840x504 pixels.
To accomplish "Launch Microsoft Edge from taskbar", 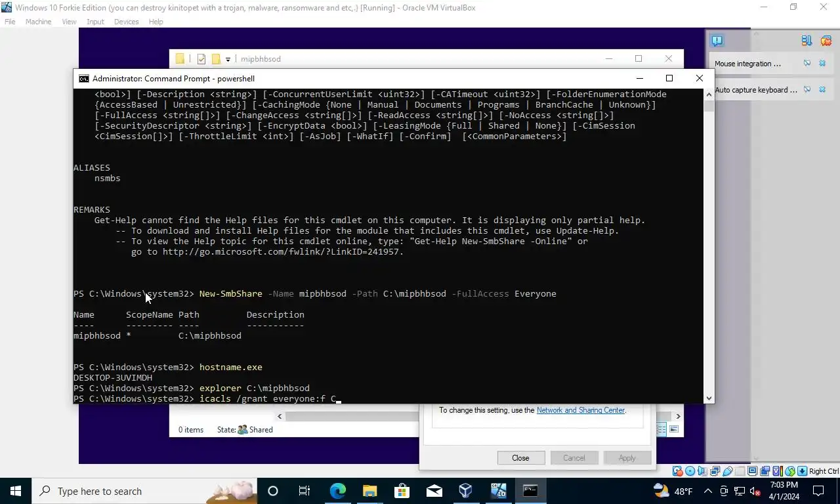I will pos(337,491).
